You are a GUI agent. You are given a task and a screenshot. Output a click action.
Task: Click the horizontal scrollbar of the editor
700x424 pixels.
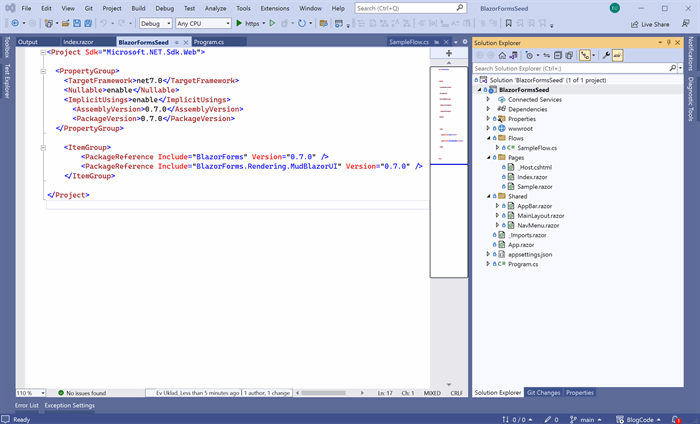coord(329,393)
